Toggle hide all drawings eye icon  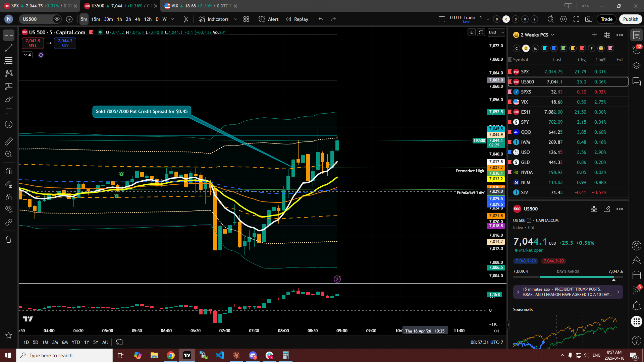[9, 209]
